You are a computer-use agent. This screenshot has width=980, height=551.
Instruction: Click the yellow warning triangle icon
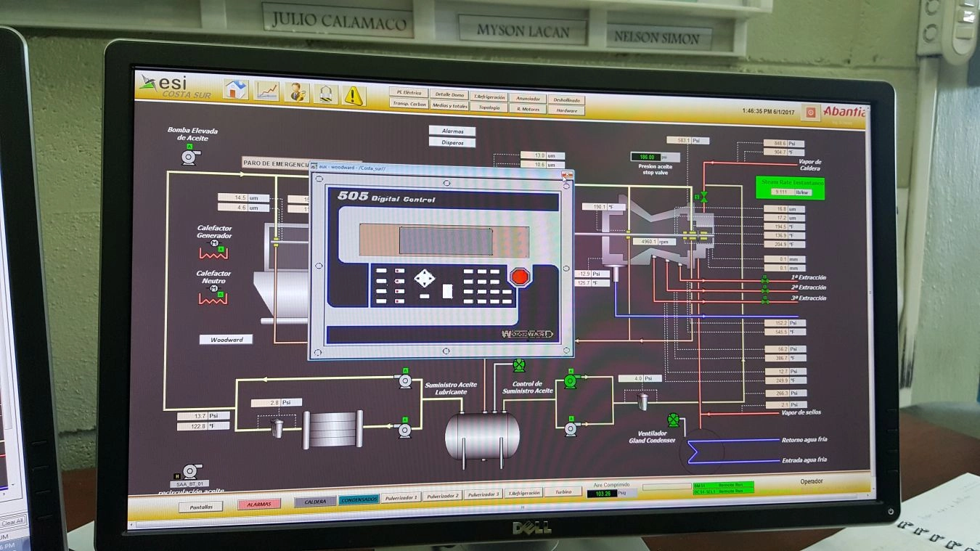tap(354, 95)
